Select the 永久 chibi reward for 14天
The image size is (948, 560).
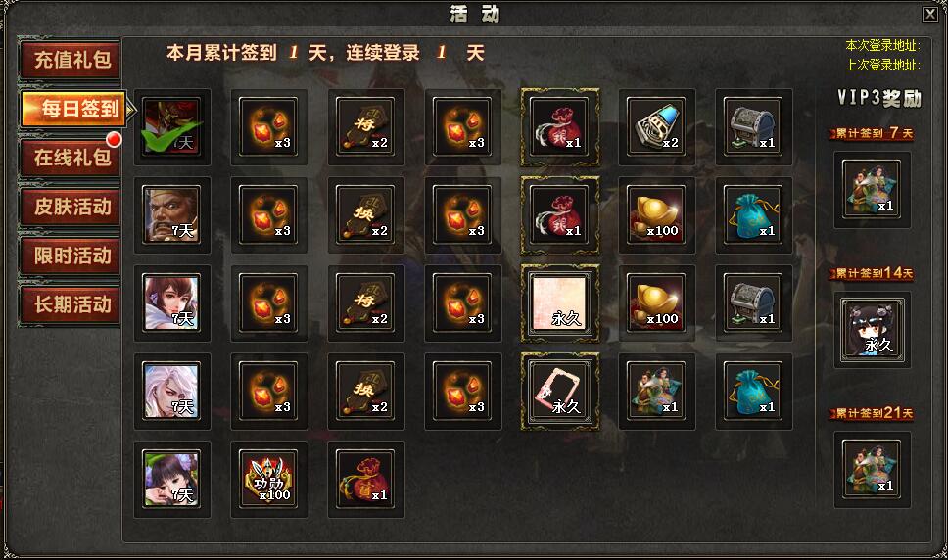coord(872,329)
